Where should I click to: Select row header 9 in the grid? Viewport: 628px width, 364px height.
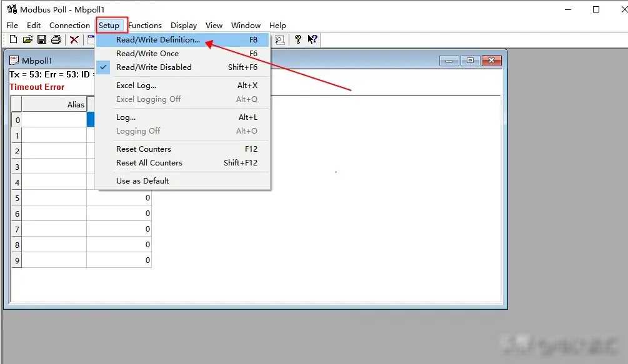tap(16, 260)
